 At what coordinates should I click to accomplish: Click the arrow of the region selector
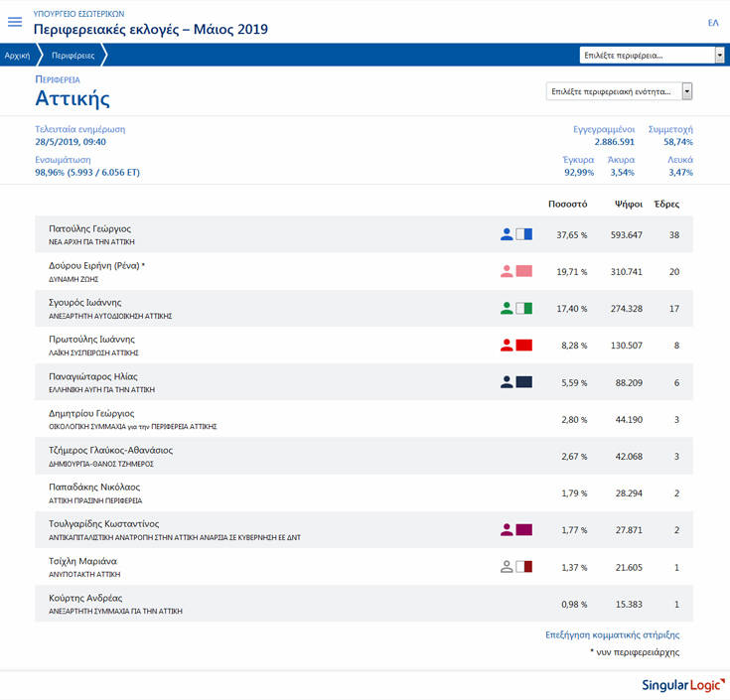click(719, 55)
